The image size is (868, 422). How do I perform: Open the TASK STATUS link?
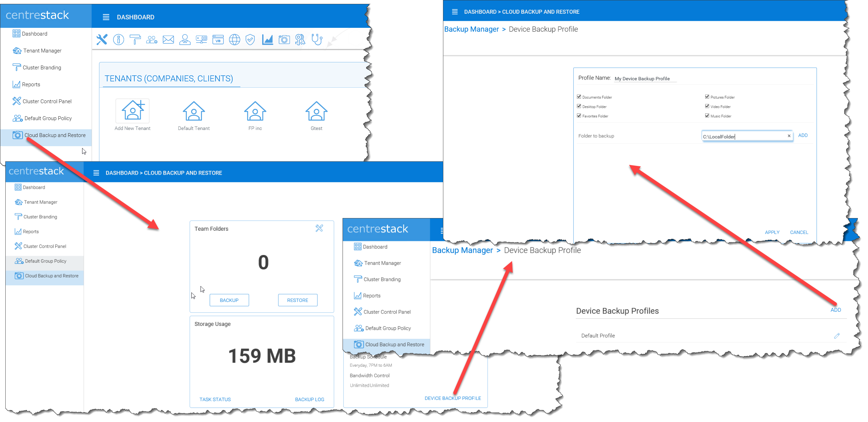(x=215, y=399)
